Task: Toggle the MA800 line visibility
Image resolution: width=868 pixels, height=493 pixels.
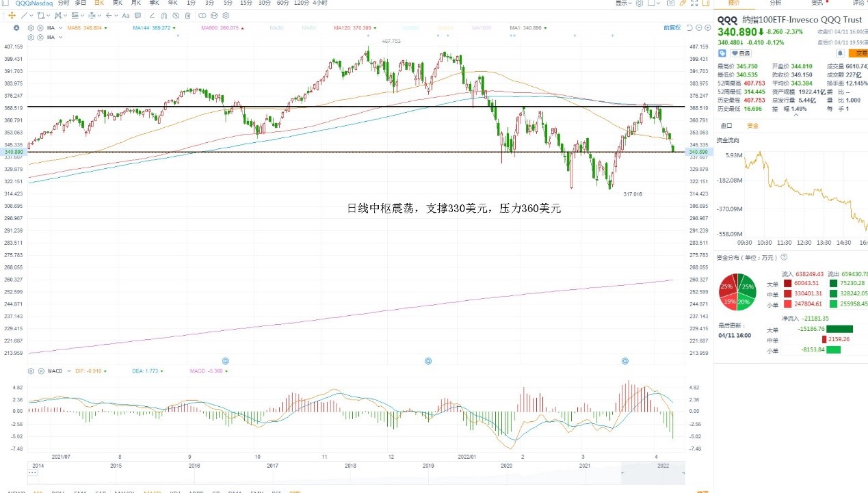Action: 222,28
